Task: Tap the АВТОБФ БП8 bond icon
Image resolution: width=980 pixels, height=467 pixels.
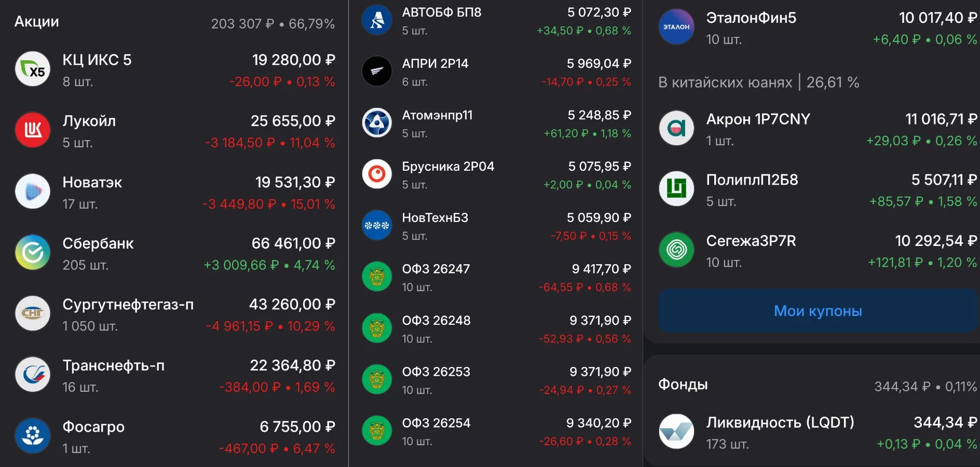Action: tap(377, 20)
